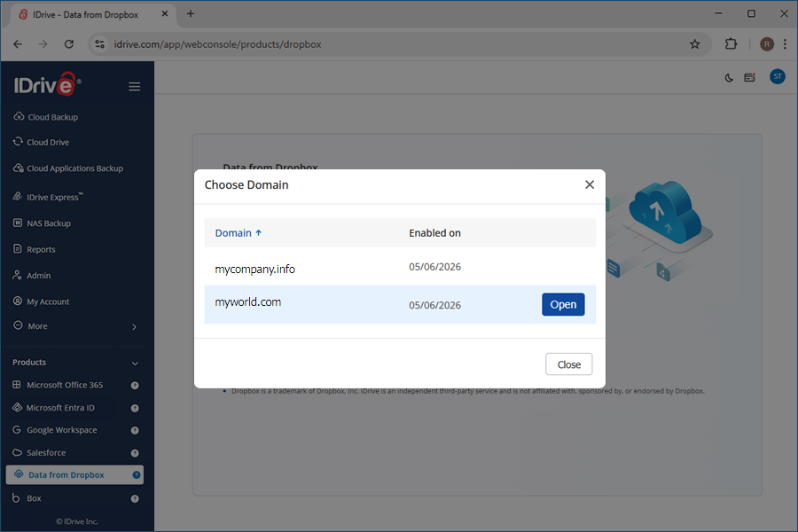Open Cloud Applications Backup
The width and height of the screenshot is (798, 532).
tap(74, 168)
